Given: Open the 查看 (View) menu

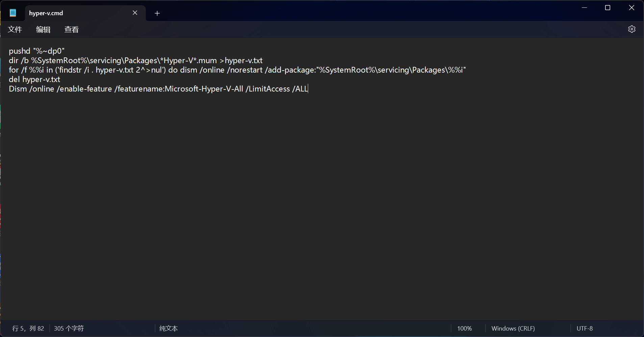Looking at the screenshot, I should click(72, 30).
